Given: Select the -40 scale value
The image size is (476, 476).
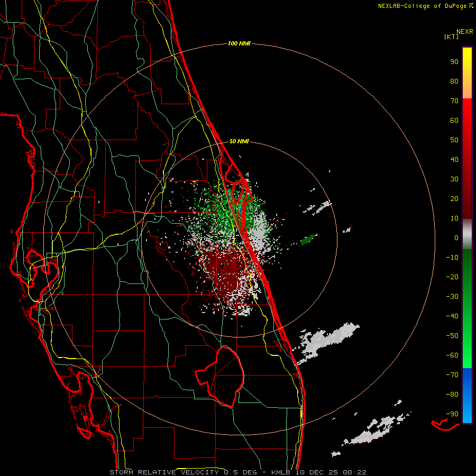Looking at the screenshot, I should [452, 316].
